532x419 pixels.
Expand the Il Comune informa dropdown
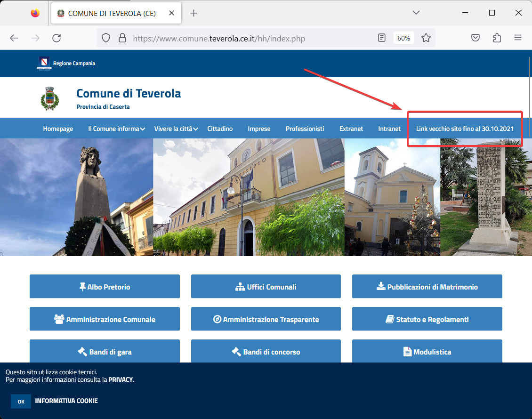tap(116, 129)
